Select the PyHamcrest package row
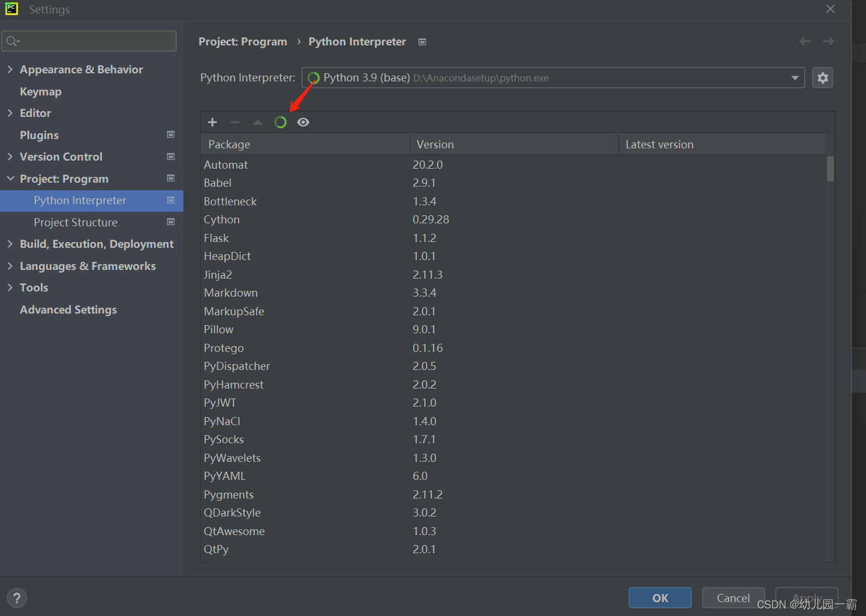The width and height of the screenshot is (866, 616). click(513, 384)
